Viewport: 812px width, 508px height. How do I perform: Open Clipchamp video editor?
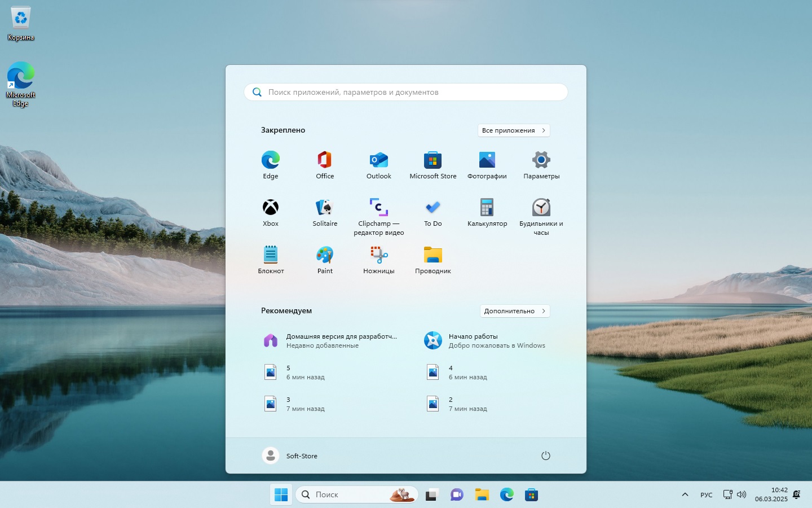(x=379, y=217)
